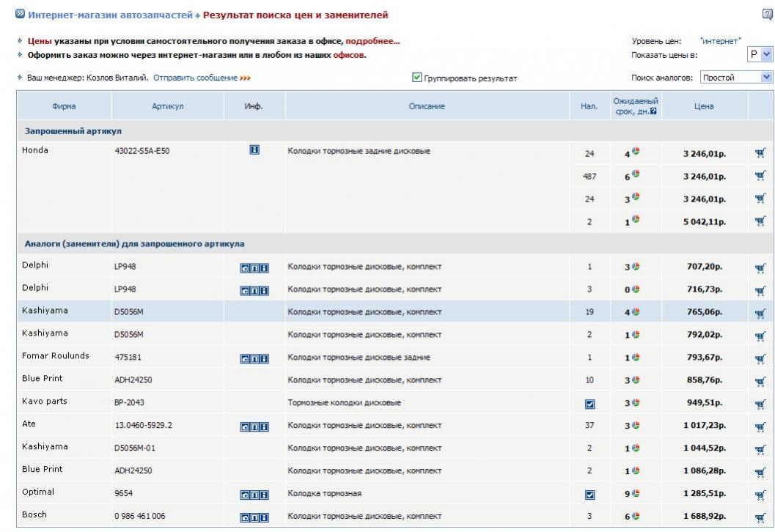Click delivery pie icon for Optimal 9654 row

pos(636,493)
